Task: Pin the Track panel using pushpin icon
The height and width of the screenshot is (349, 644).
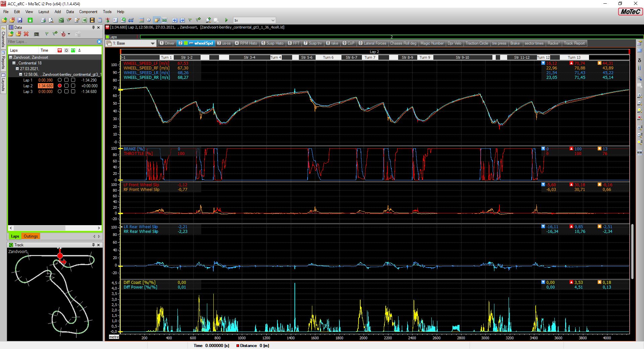Action: tap(93, 245)
